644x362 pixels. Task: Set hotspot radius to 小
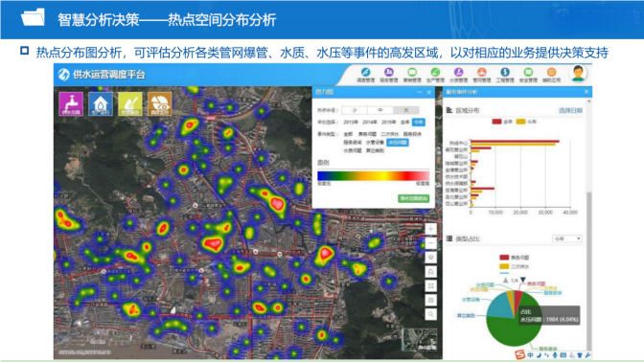pos(355,110)
